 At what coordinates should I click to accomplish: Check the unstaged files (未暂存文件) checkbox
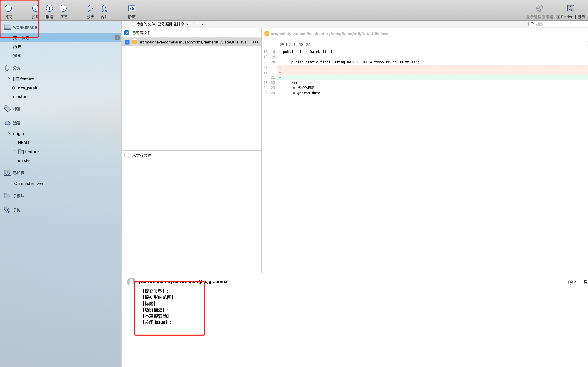(127, 155)
